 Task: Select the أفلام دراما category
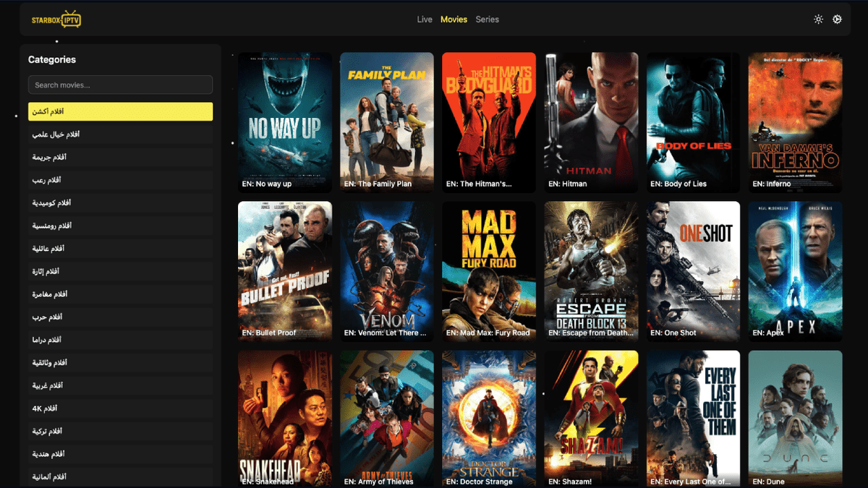pos(120,340)
